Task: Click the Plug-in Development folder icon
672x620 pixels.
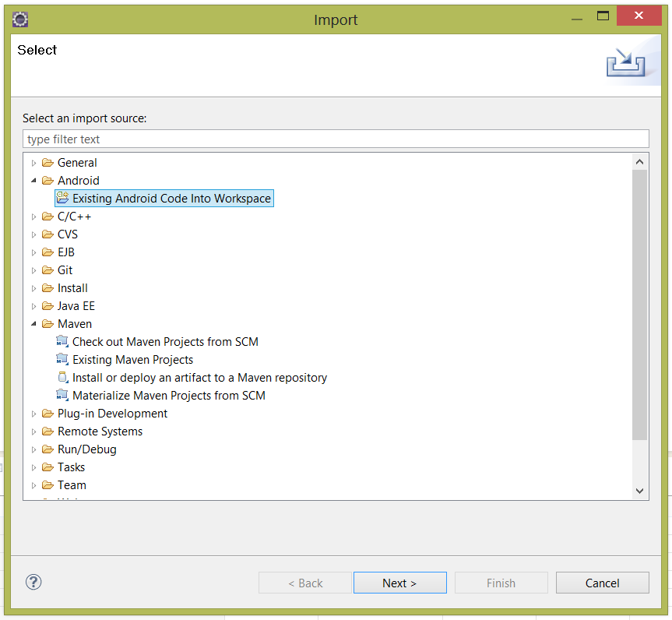Action: (x=47, y=414)
